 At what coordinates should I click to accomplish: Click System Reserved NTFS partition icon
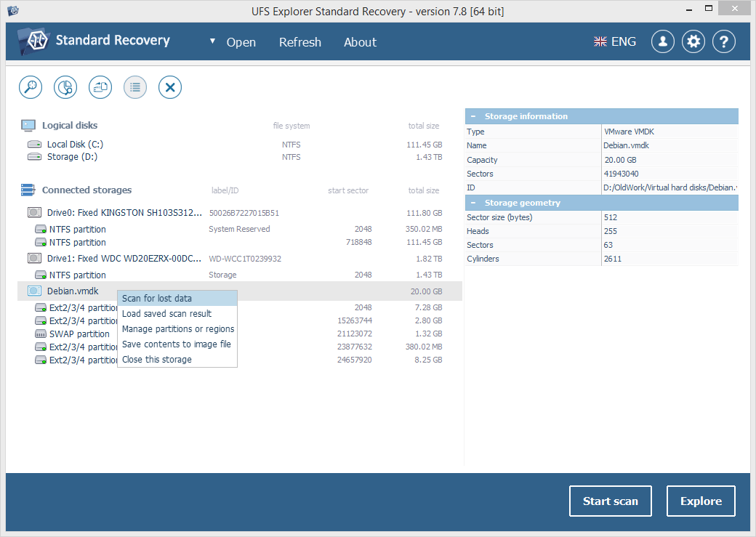[41, 229]
